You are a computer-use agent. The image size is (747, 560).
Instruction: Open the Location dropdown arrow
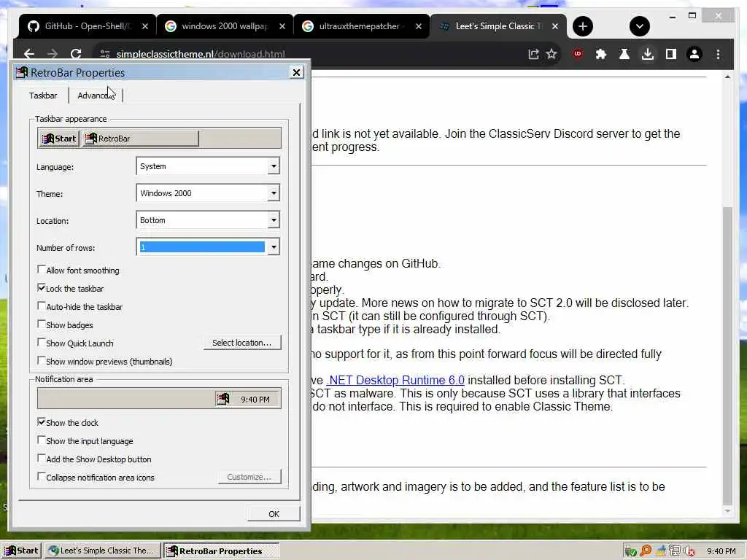tap(274, 220)
